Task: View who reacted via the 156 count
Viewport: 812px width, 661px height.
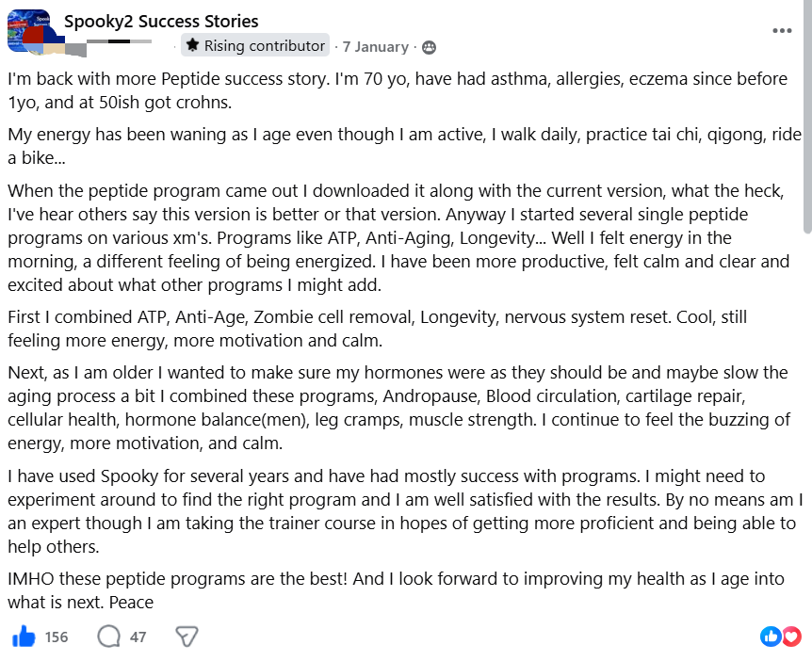Action: [57, 637]
